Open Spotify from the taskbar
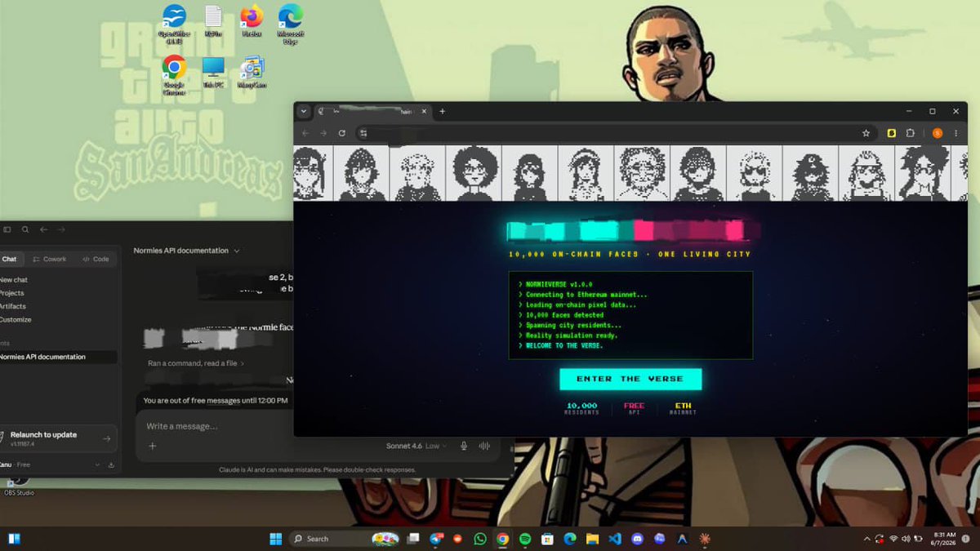This screenshot has height=551, width=980. pyautogui.click(x=525, y=539)
